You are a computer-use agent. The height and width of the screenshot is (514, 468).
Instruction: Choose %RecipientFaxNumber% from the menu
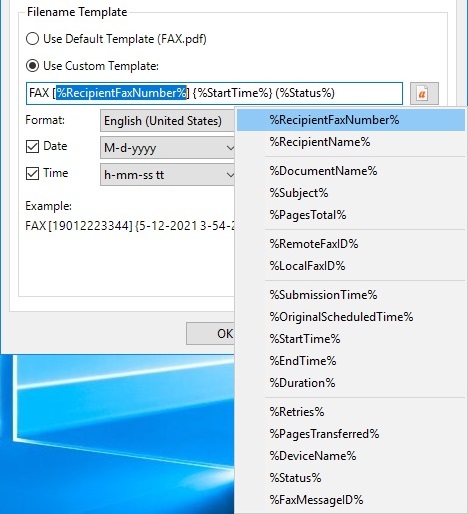click(351, 120)
